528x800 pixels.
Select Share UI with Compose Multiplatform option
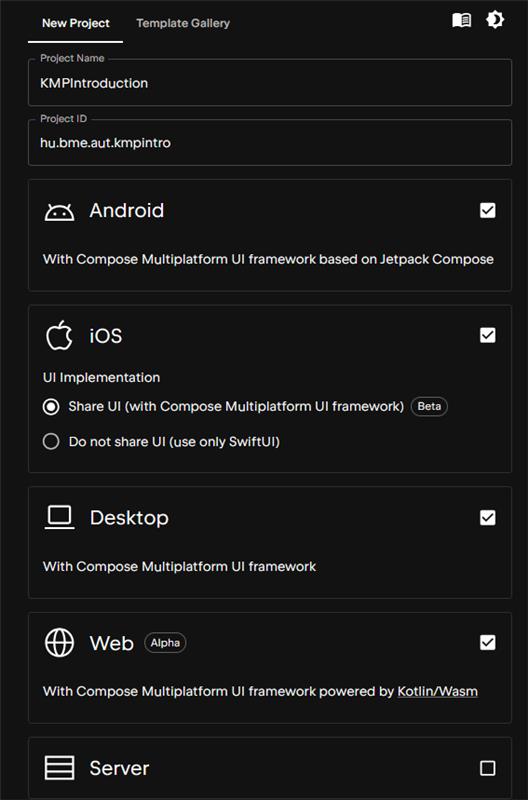click(51, 407)
